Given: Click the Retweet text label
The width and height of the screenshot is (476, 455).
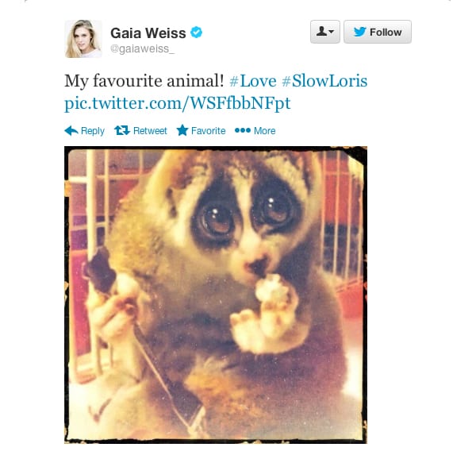Looking at the screenshot, I should (x=150, y=131).
